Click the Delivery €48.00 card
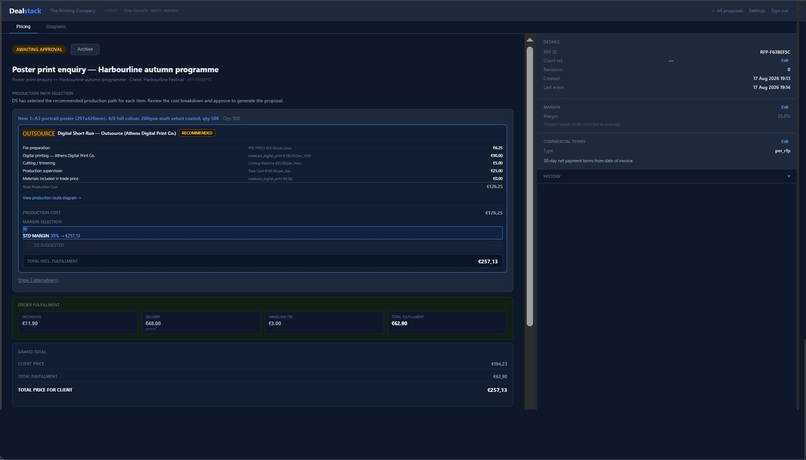 201,322
